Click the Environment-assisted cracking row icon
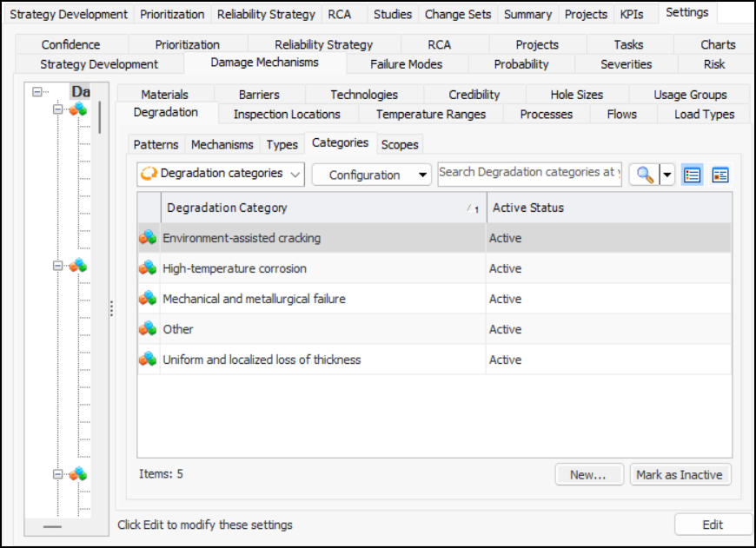Viewport: 756px width, 548px height. coord(148,238)
